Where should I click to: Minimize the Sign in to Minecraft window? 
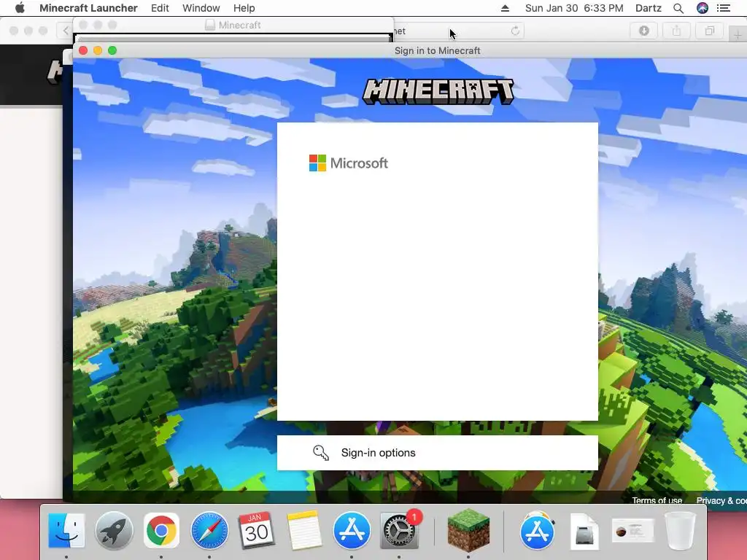(98, 50)
